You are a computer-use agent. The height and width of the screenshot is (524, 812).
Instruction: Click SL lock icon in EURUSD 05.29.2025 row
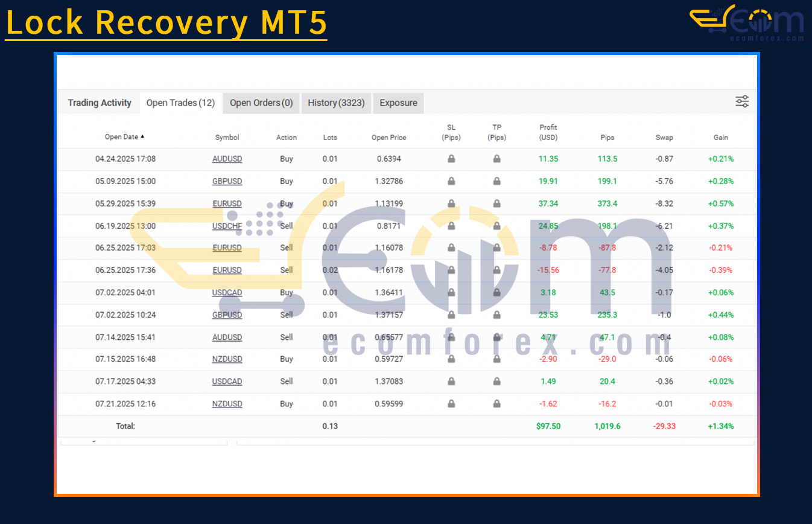tap(451, 203)
